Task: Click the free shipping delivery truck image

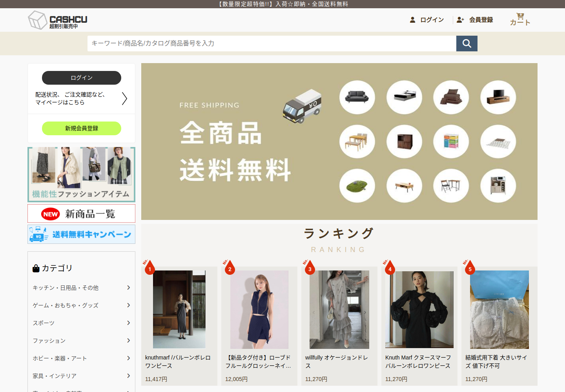Action: (302, 106)
